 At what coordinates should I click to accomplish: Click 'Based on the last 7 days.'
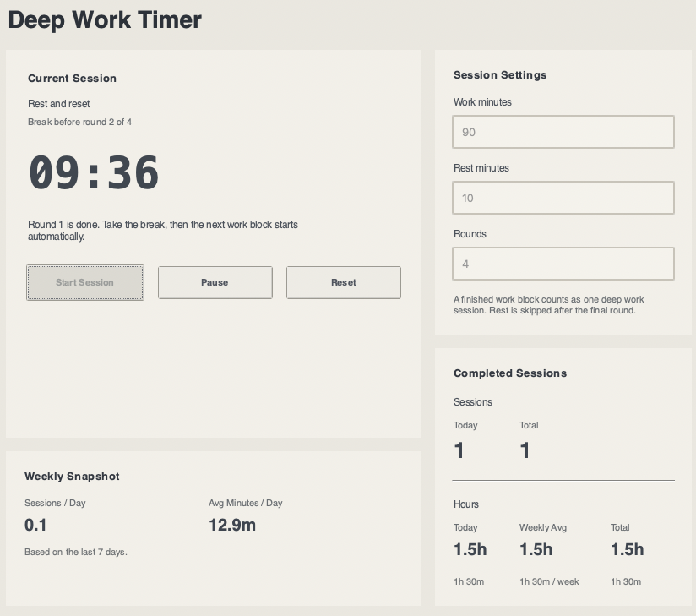coord(76,552)
